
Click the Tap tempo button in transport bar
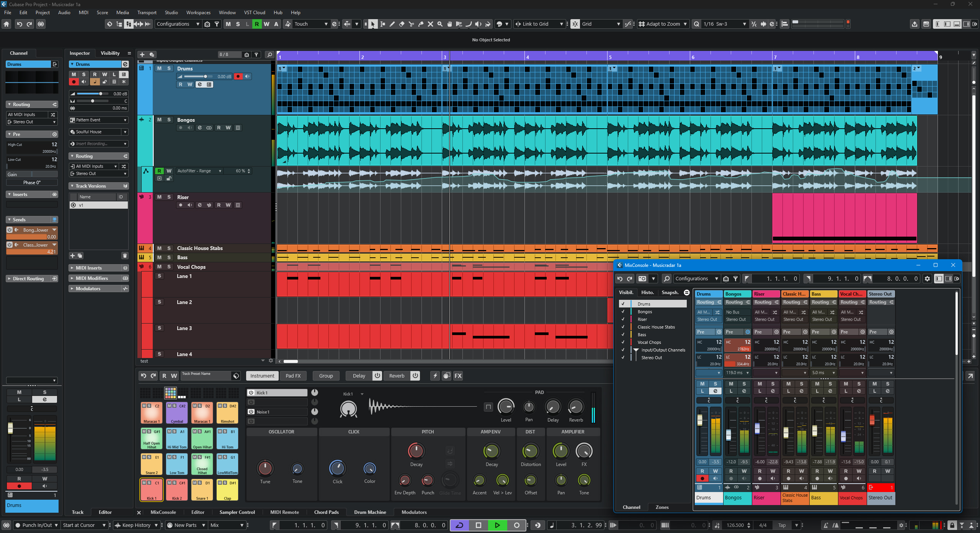pyautogui.click(x=782, y=525)
